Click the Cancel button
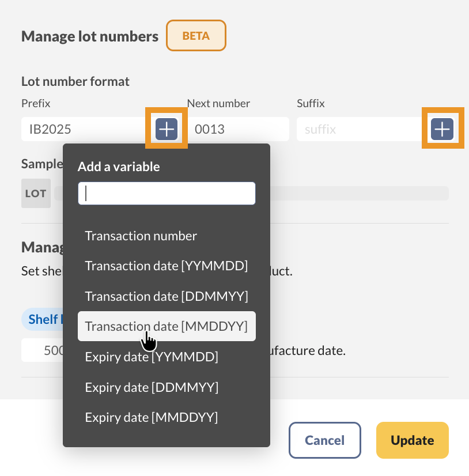 [324, 440]
